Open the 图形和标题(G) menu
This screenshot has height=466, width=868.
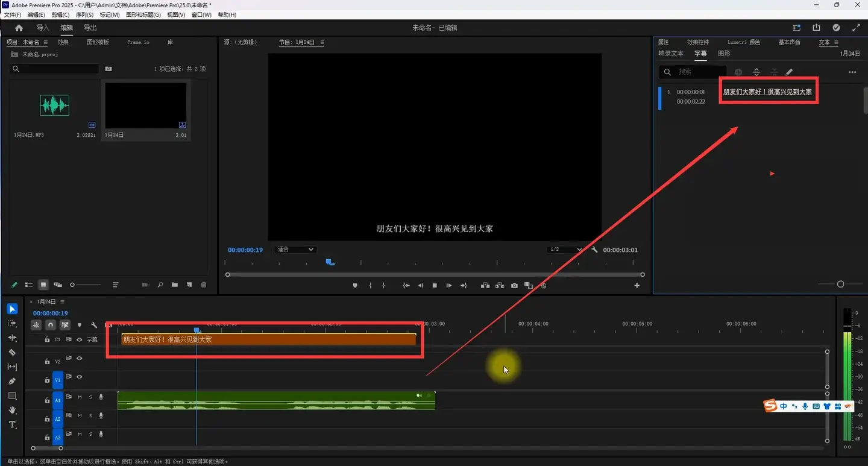pyautogui.click(x=143, y=14)
